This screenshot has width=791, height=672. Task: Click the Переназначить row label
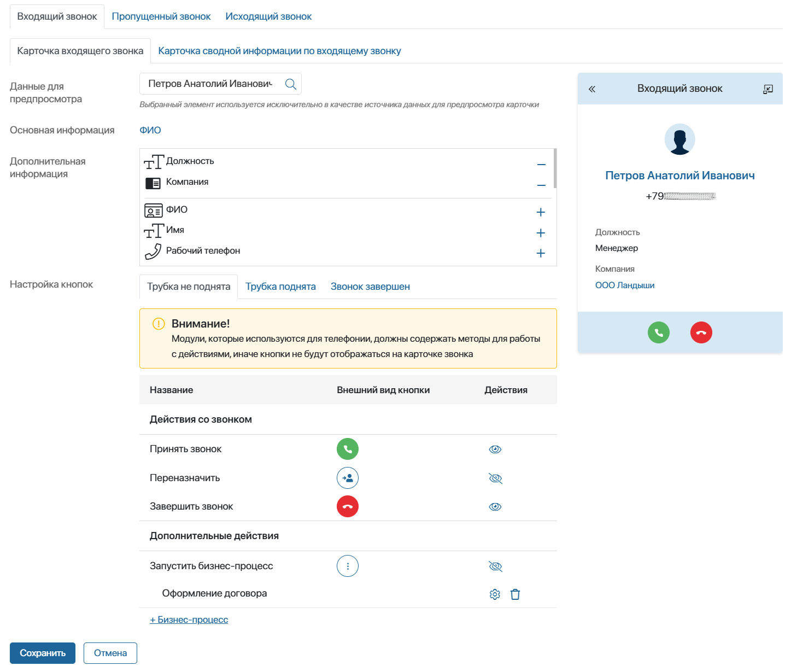[x=185, y=478]
